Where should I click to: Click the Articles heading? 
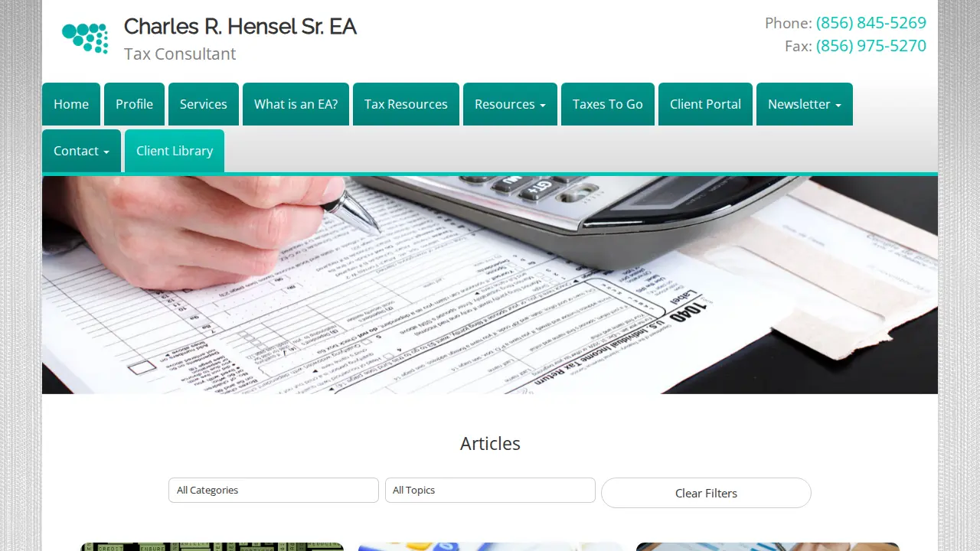[490, 444]
